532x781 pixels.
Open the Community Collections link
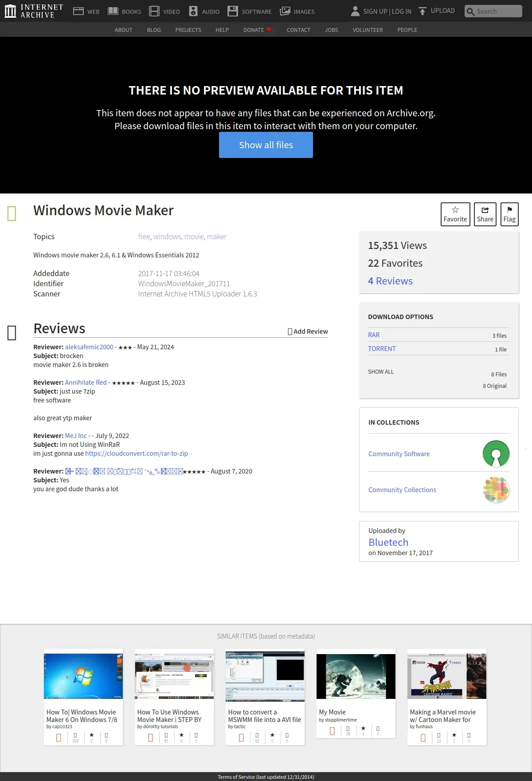(402, 489)
